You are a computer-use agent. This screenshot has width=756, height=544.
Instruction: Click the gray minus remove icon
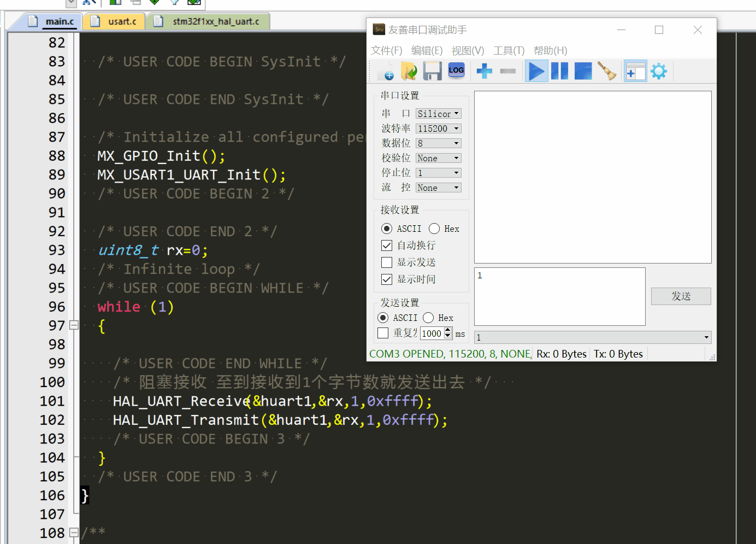(508, 71)
